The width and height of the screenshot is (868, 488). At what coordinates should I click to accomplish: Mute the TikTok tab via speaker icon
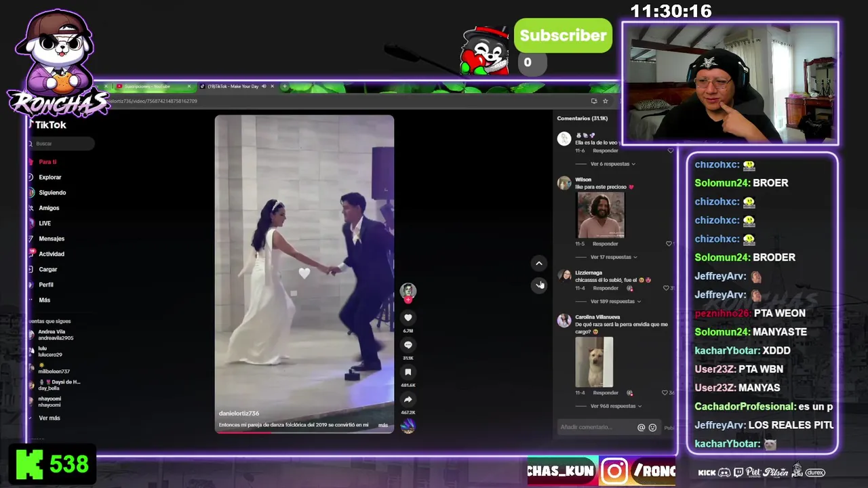tap(264, 86)
